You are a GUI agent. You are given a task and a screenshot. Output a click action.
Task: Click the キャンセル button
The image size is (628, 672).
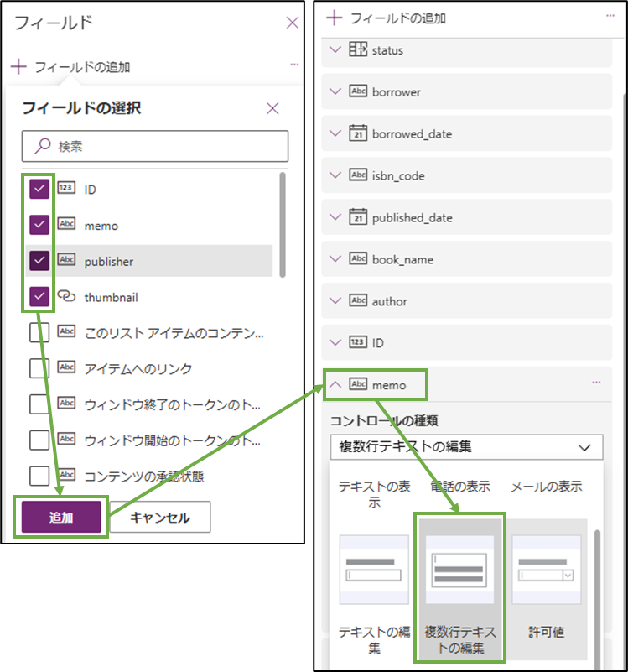[160, 518]
